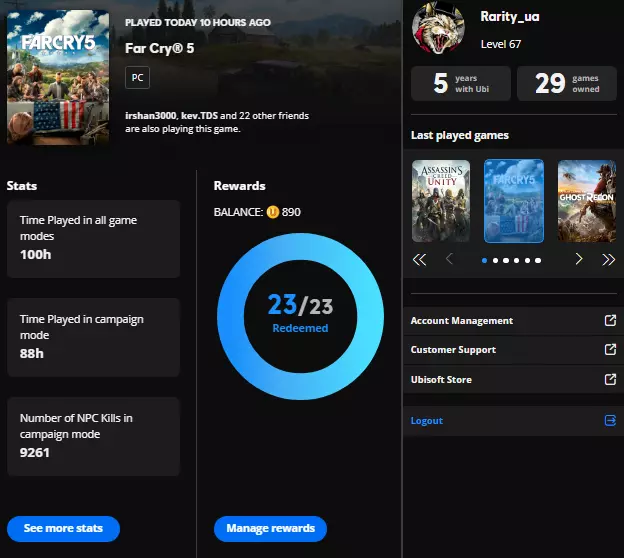
Task: Jump to first page with double-left chevron
Action: pyautogui.click(x=419, y=260)
